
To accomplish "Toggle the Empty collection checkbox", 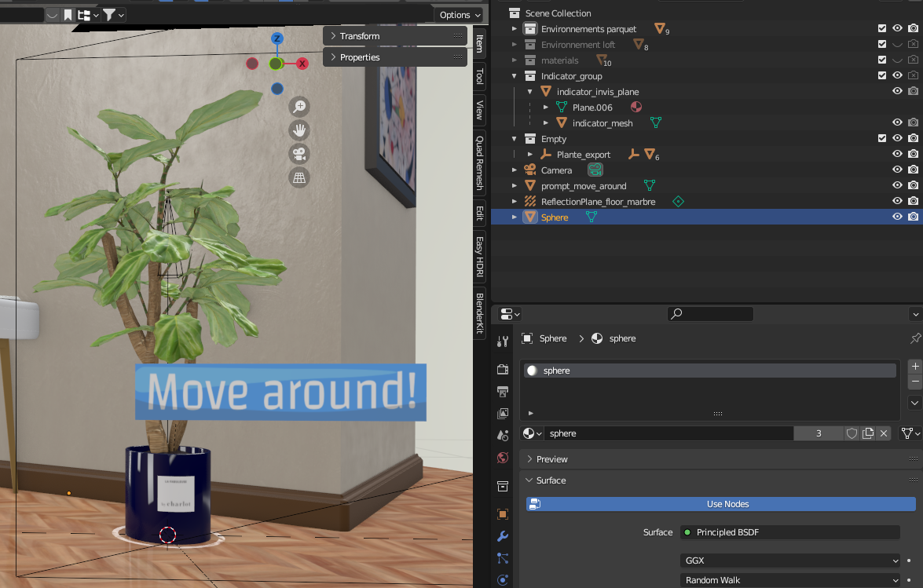I will pyautogui.click(x=882, y=138).
